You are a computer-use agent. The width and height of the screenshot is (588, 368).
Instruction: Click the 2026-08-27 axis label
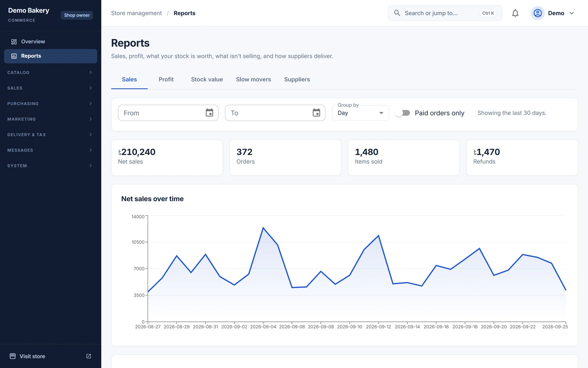pos(148,327)
